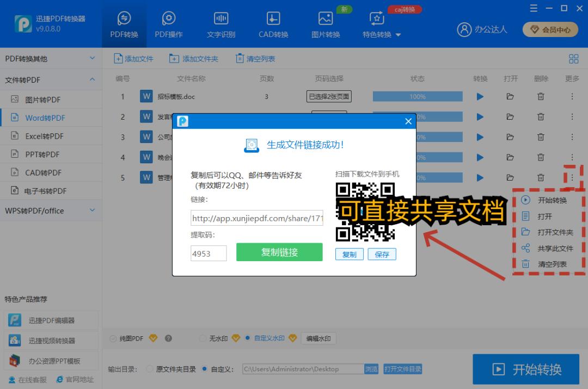Viewport: 588px width, 389px height.
Task: Click the progress bar of 招标模板.doc
Action: click(x=417, y=96)
